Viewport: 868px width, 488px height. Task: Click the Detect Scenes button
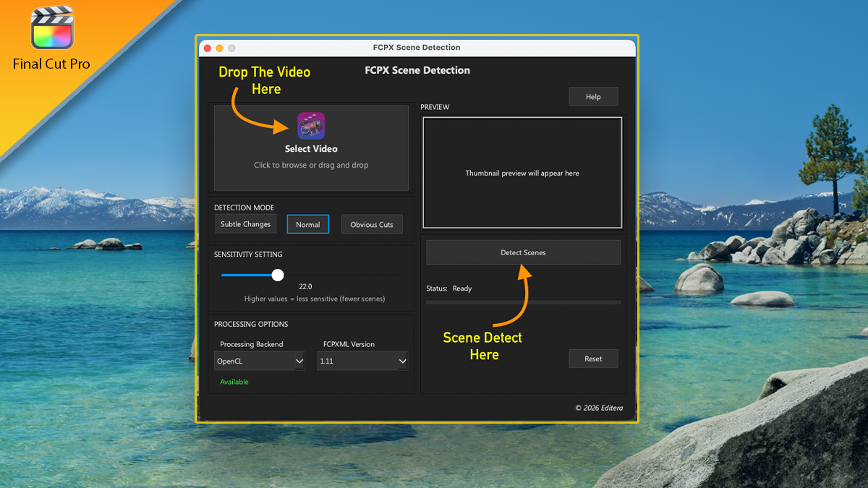tap(522, 252)
